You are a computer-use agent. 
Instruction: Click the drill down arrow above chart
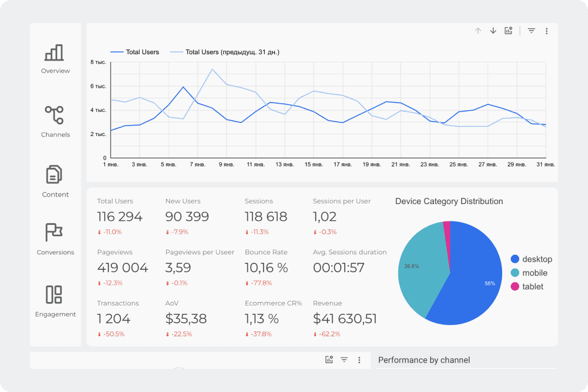click(493, 31)
